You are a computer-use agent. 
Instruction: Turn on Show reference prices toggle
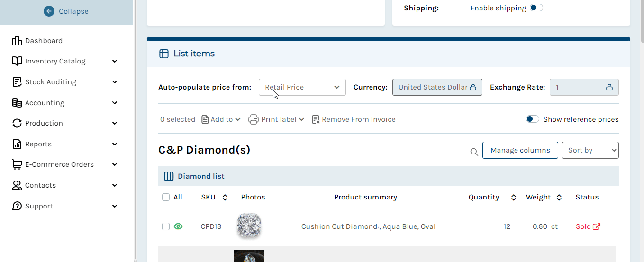click(x=533, y=119)
